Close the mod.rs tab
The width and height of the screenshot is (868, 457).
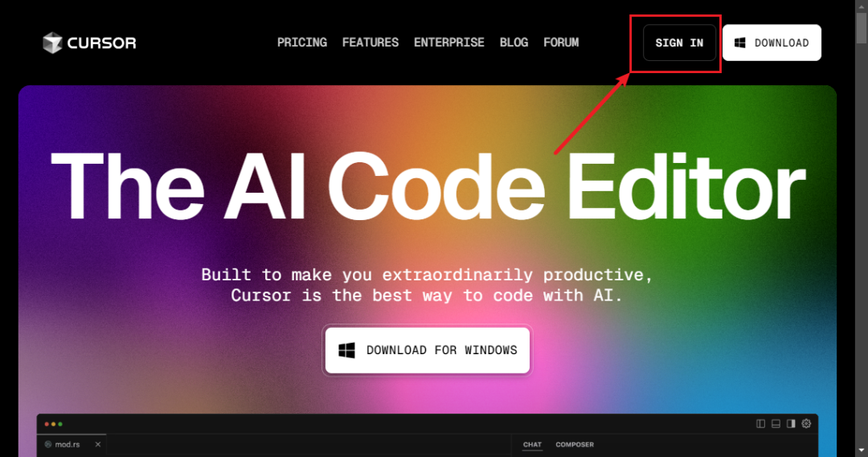(97, 444)
